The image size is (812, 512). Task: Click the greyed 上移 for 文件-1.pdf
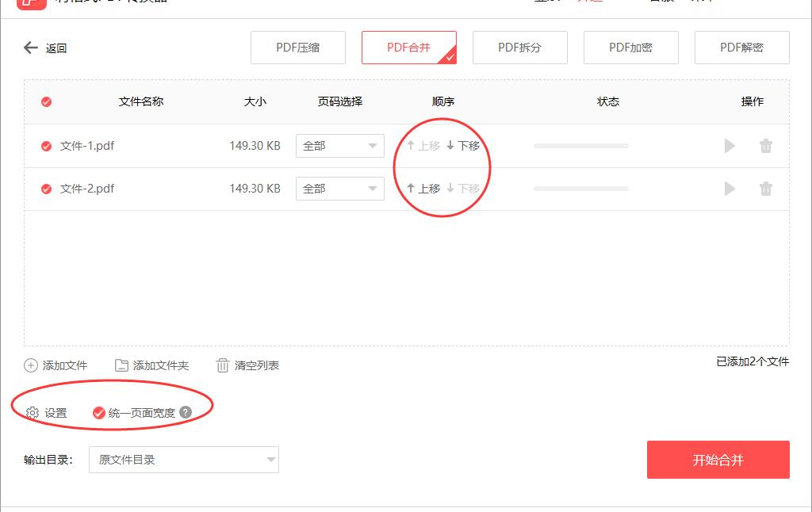[423, 146]
